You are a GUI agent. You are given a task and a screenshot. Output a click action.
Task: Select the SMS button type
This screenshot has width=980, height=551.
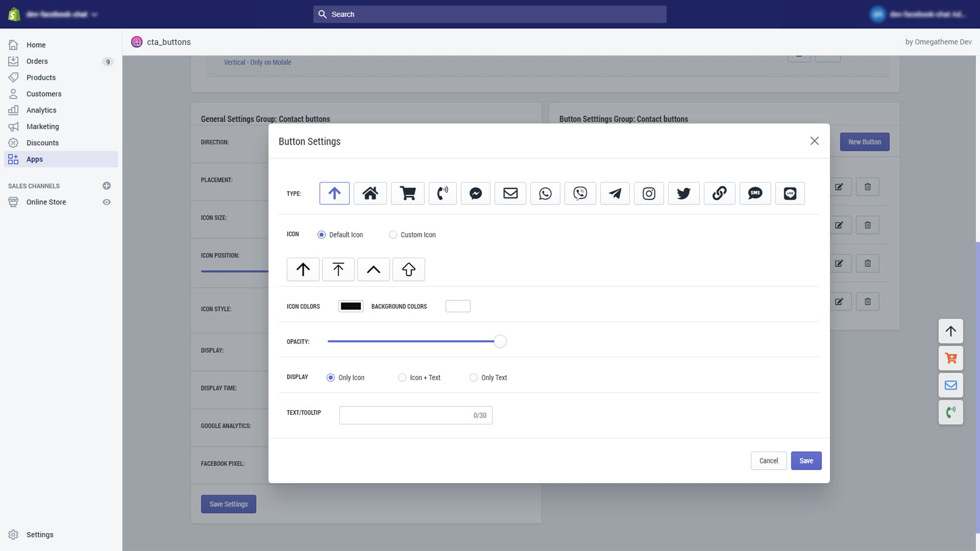point(755,193)
